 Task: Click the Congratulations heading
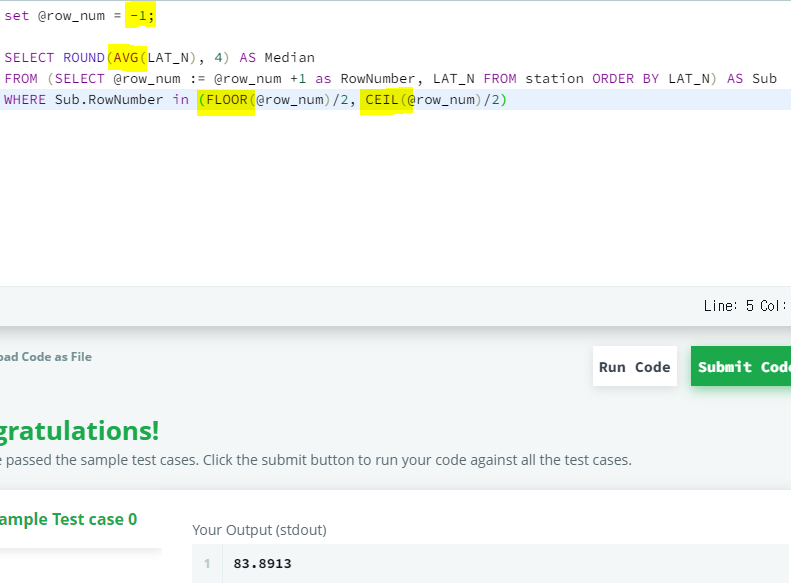[79, 432]
